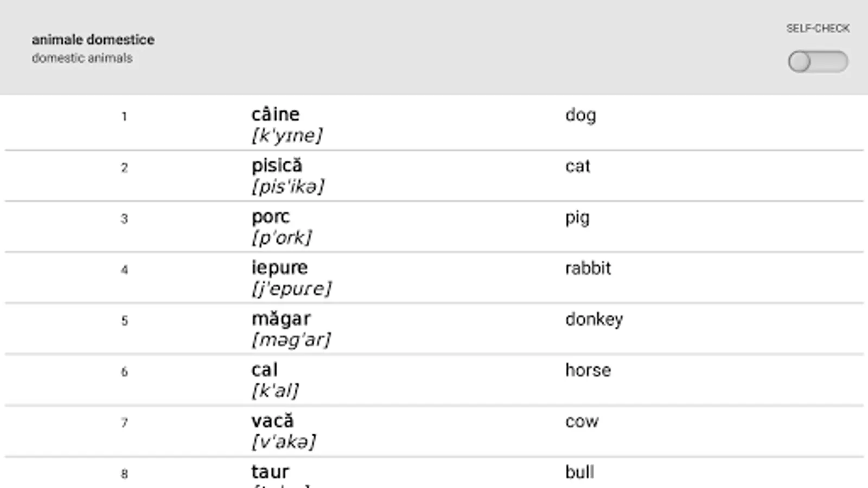Tap the translation 'bull'
Image resolution: width=868 pixels, height=488 pixels.
click(579, 472)
